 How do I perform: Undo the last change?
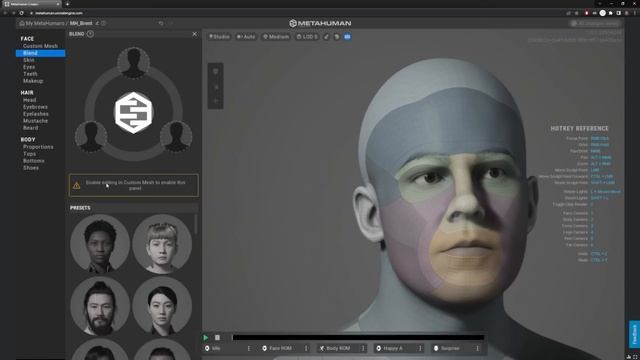(x=161, y=23)
